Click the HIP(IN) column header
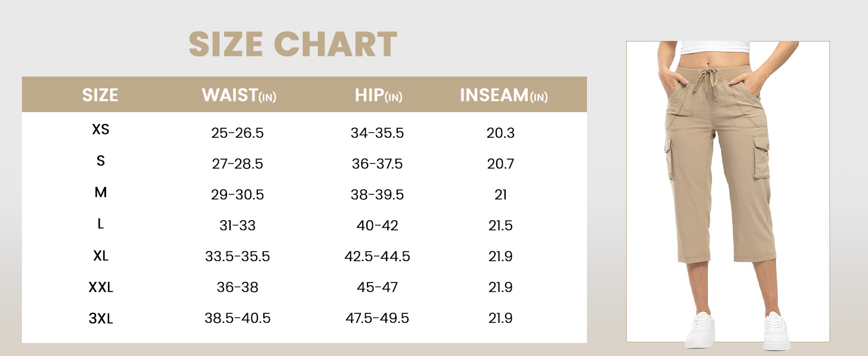The width and height of the screenshot is (868, 356). 378,96
